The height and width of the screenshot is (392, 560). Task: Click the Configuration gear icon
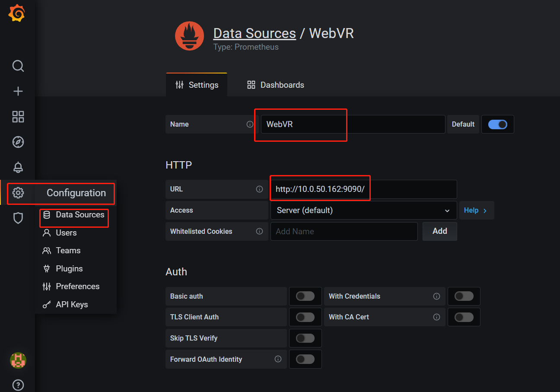(18, 193)
